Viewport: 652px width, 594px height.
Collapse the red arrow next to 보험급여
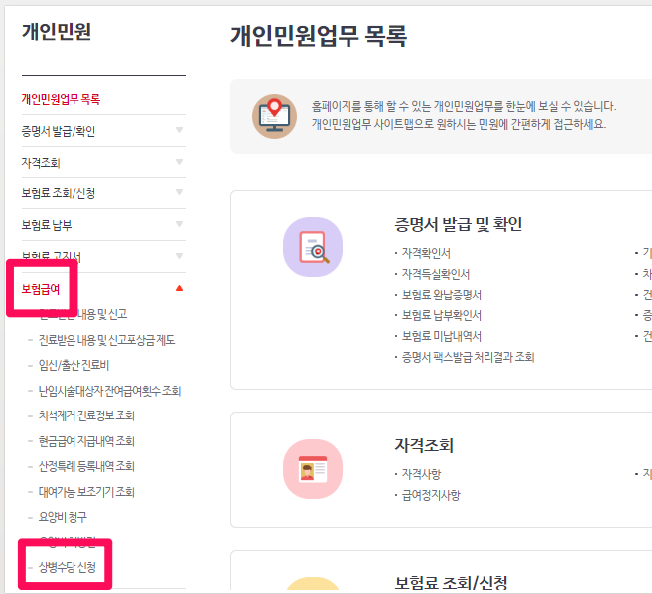(179, 288)
